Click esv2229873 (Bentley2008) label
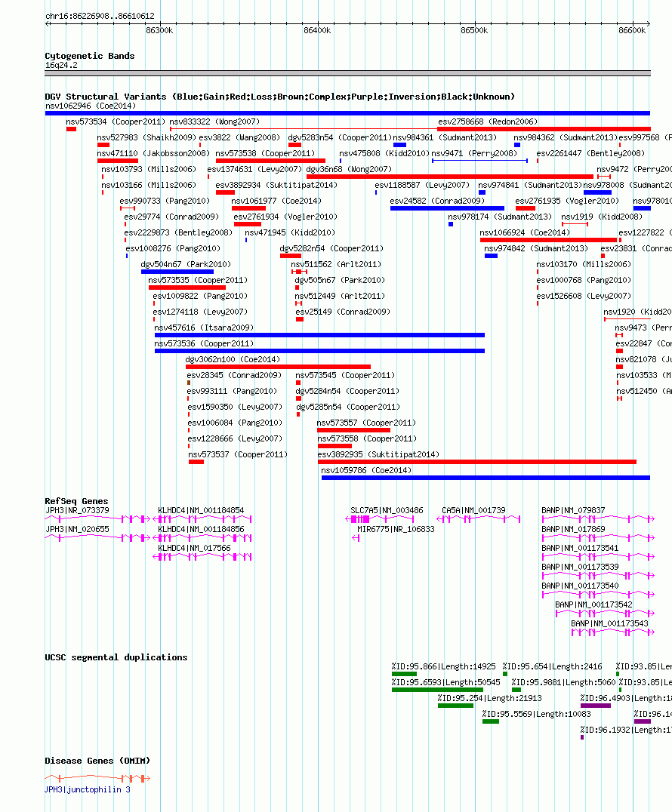This screenshot has height=812, width=672. (178, 233)
